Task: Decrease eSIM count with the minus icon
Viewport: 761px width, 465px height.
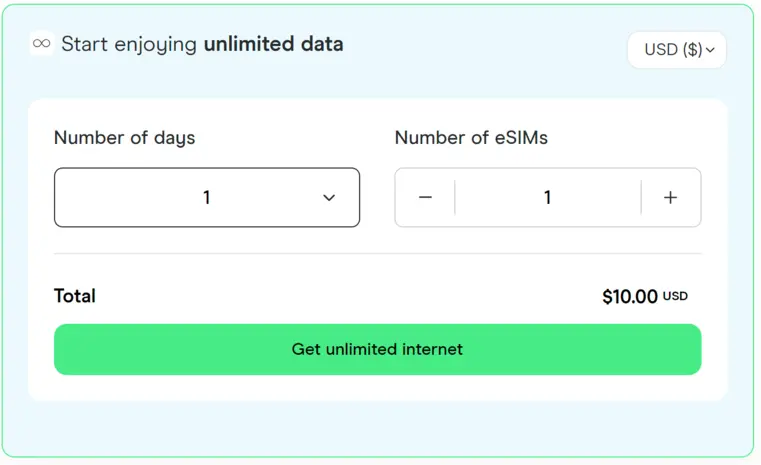Action: pos(425,198)
